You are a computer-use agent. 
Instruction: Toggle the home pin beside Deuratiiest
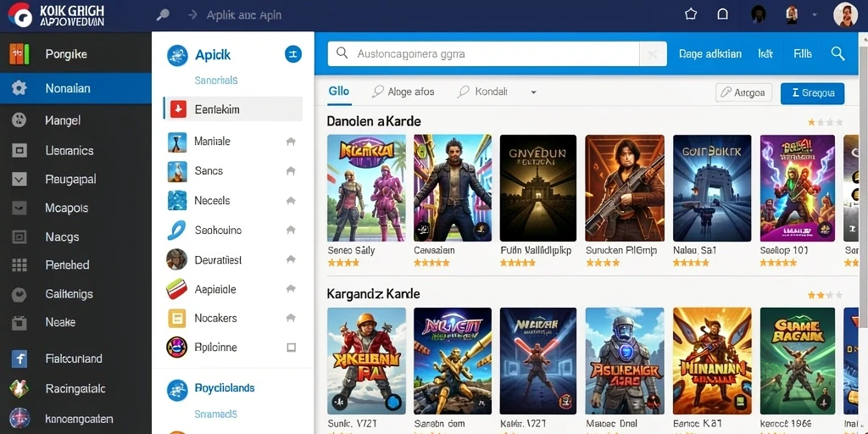pos(291,259)
